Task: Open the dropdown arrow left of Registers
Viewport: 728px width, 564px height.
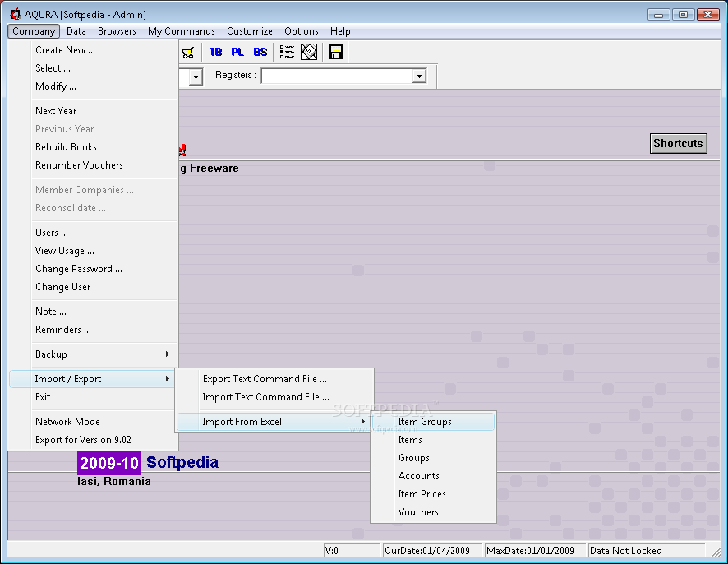Action: pos(196,76)
